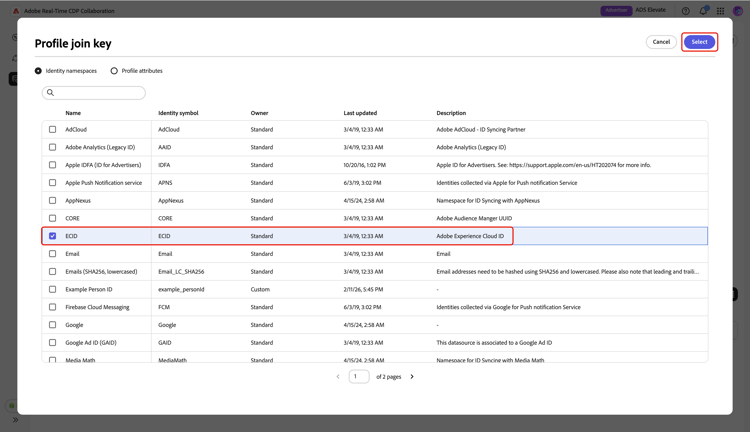Screen dimensions: 750x432
Task: Sort by Identity symbol column header
Action: (178, 113)
